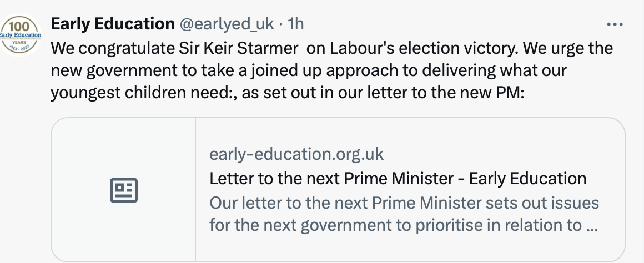This screenshot has height=263, width=644.
Task: Click the blank thumbnail panel of link card
Action: coord(123,190)
